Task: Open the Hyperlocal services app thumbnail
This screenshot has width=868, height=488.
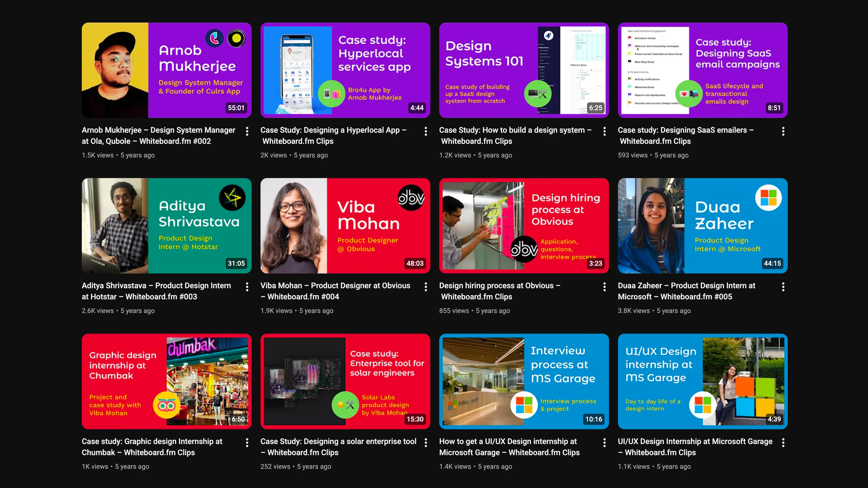Action: [x=345, y=70]
